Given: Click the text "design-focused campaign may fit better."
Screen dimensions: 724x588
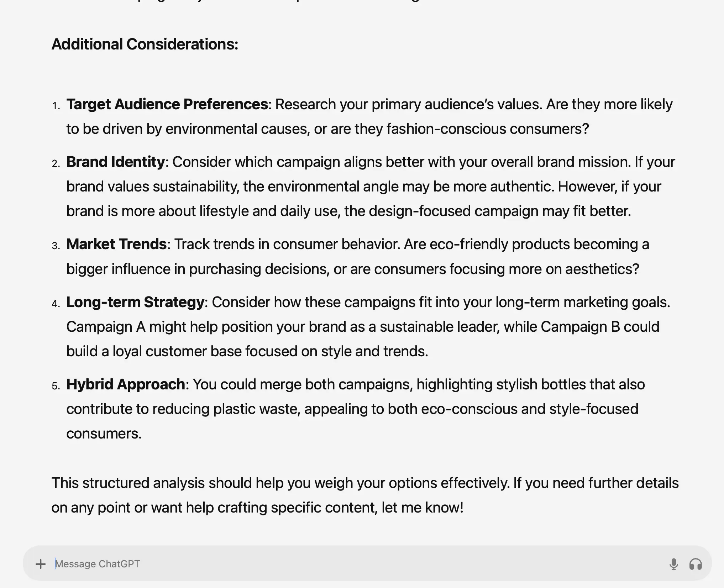Looking at the screenshot, I should [x=500, y=211].
